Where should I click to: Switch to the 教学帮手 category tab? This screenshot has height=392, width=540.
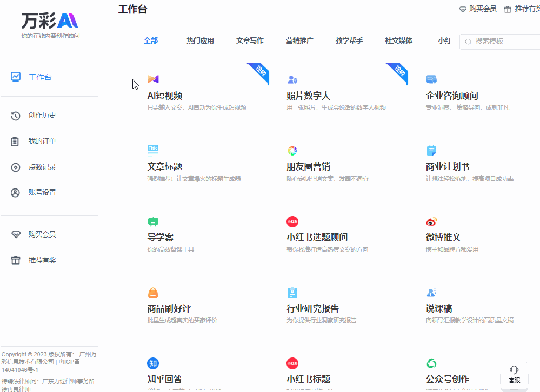(349, 40)
